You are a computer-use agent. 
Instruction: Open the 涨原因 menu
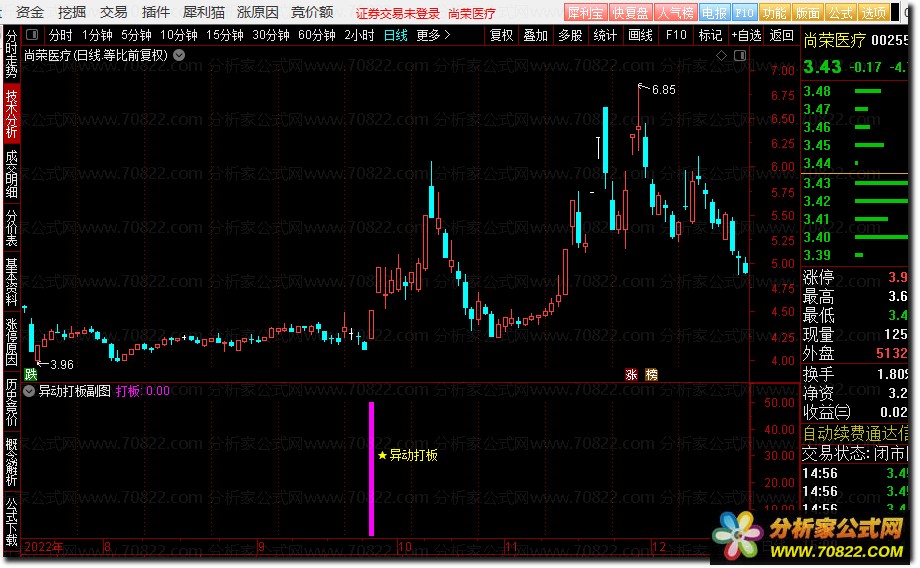point(258,12)
